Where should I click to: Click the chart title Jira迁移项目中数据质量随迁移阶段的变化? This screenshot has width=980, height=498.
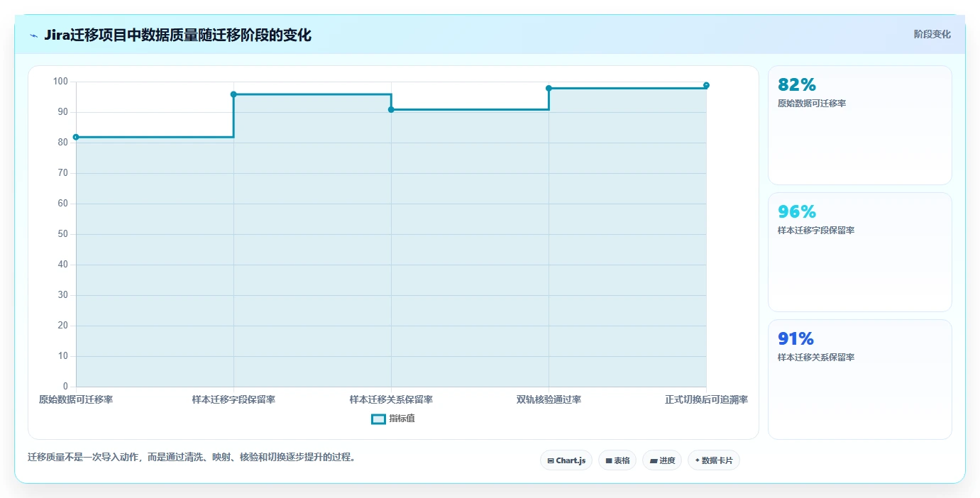click(x=177, y=35)
